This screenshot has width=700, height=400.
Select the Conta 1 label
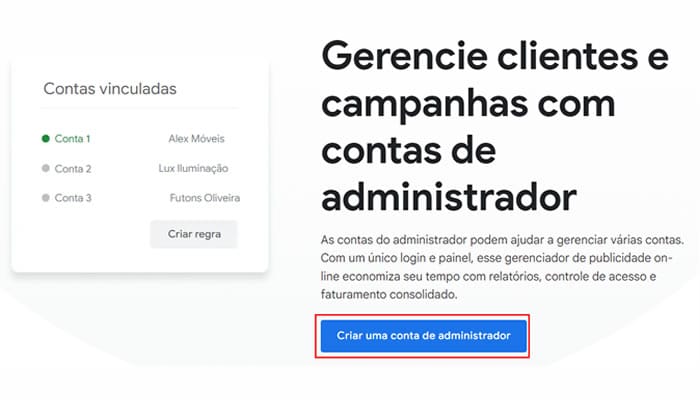73,139
